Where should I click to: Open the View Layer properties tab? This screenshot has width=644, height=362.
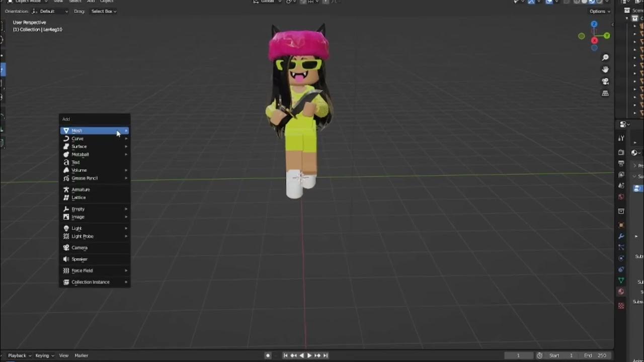pos(621,175)
